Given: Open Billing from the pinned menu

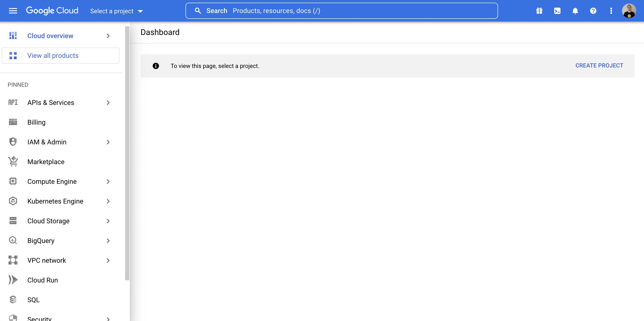Looking at the screenshot, I should click(x=36, y=122).
